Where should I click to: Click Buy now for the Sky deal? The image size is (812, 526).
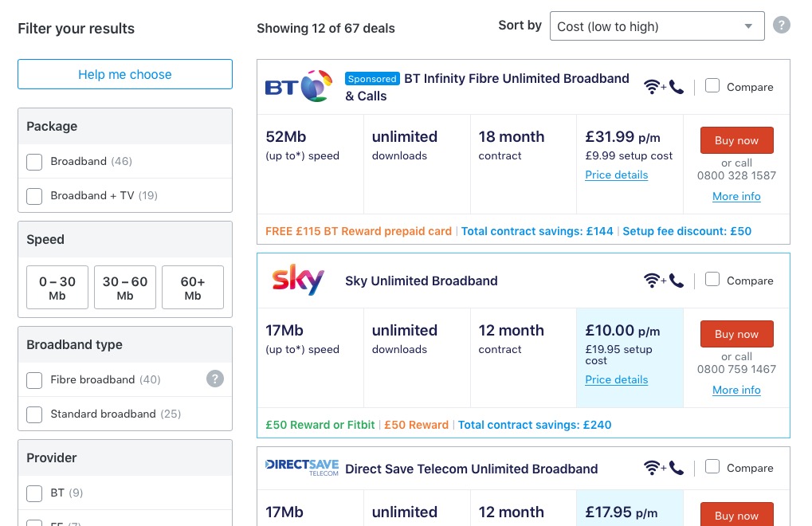pyautogui.click(x=736, y=334)
